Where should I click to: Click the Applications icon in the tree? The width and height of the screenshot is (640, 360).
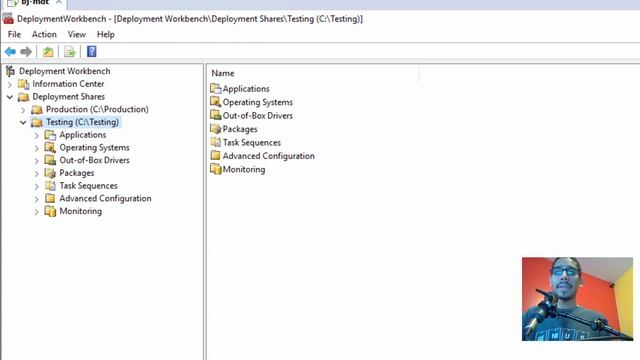pyautogui.click(x=50, y=135)
